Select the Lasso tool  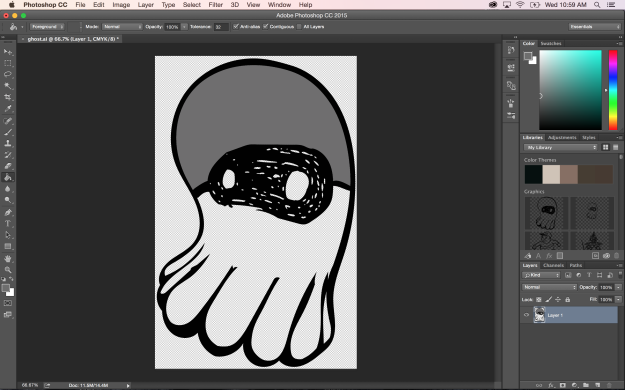point(8,74)
